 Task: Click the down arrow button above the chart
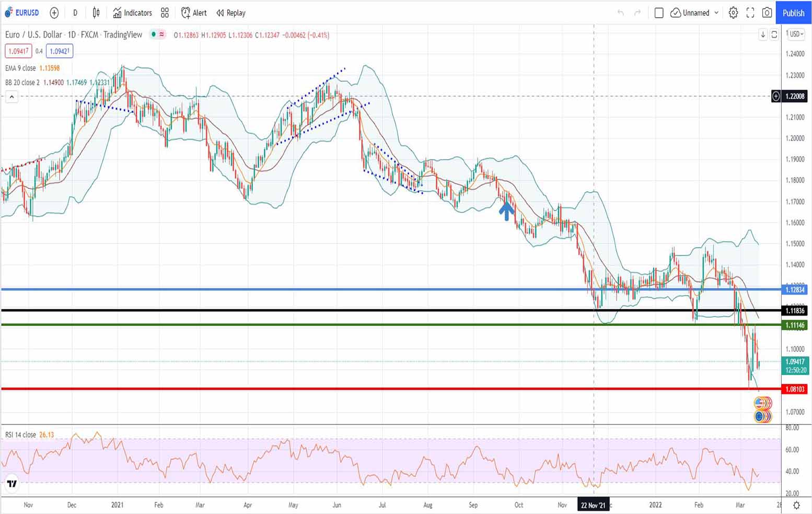(x=763, y=34)
